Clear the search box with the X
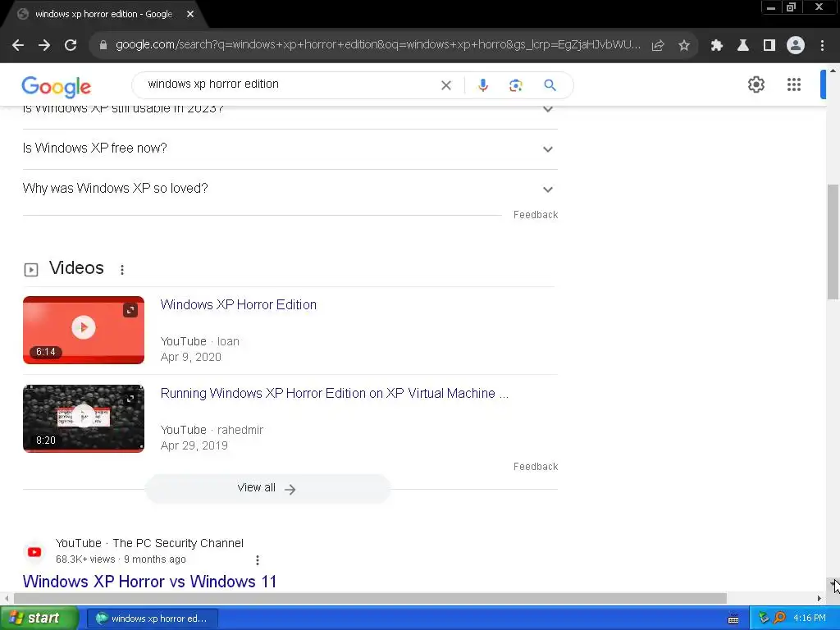This screenshot has height=630, width=840. (445, 85)
